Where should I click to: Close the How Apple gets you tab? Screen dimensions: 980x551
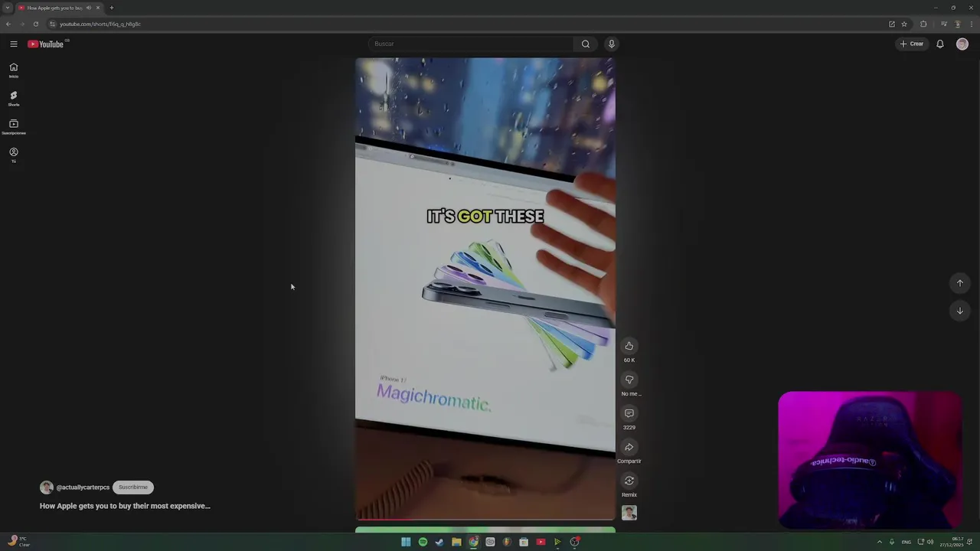[97, 8]
